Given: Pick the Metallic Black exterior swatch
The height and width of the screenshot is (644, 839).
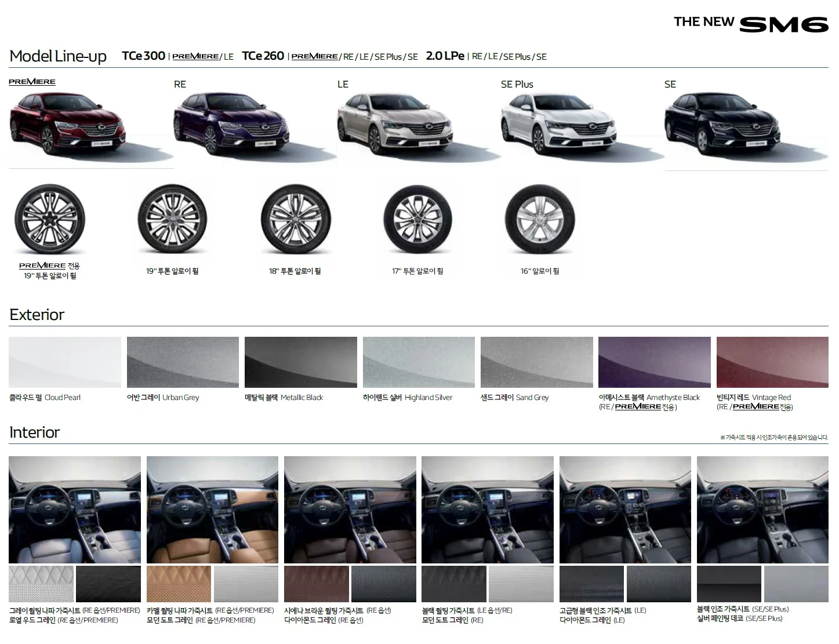Looking at the screenshot, I should tap(301, 362).
